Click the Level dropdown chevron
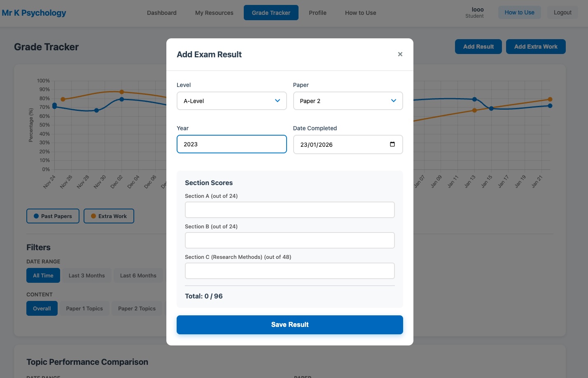The height and width of the screenshot is (378, 588). (x=277, y=101)
